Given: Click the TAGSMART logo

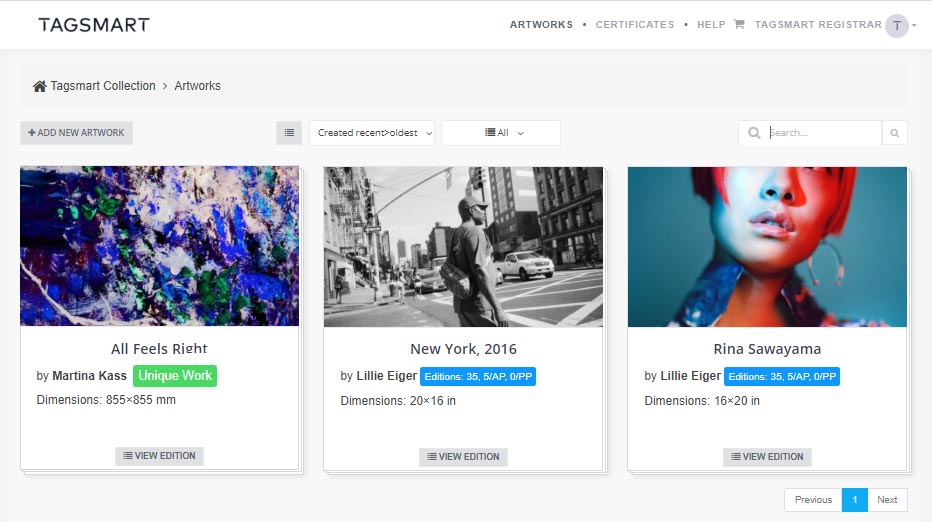Looking at the screenshot, I should click(x=94, y=24).
